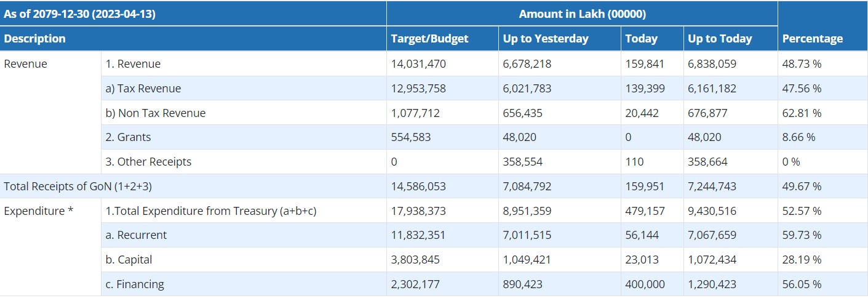Viewport: 868px width, 298px height.
Task: Click the Capital expenditure row label
Action: [x=129, y=260]
